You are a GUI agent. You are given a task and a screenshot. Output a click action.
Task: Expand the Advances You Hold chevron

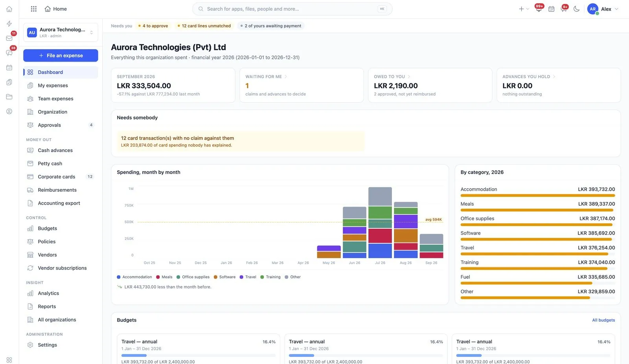tap(554, 77)
